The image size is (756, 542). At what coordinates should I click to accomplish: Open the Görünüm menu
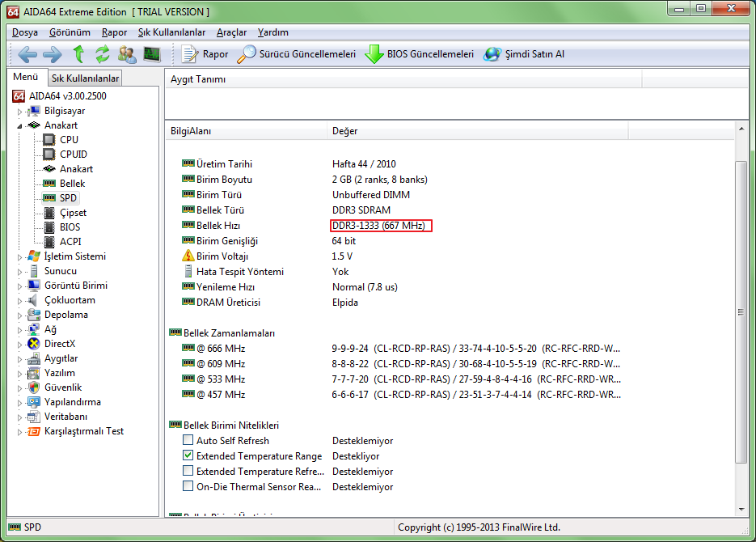pyautogui.click(x=70, y=32)
